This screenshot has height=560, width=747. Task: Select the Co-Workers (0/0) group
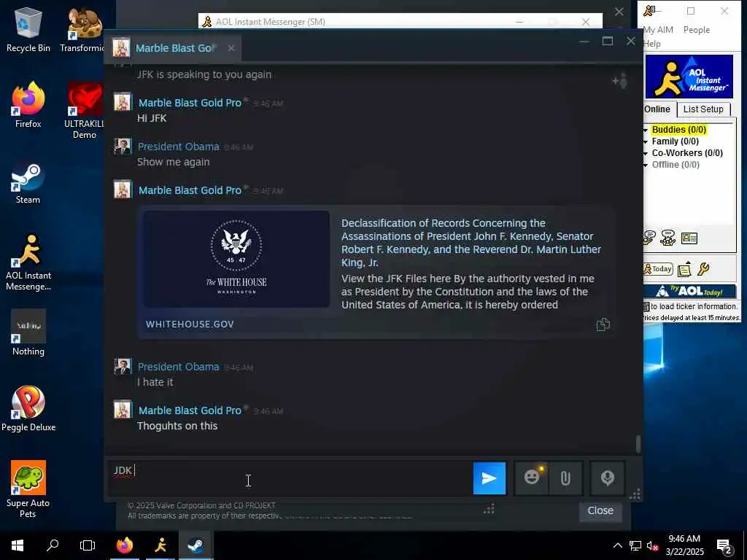point(687,153)
